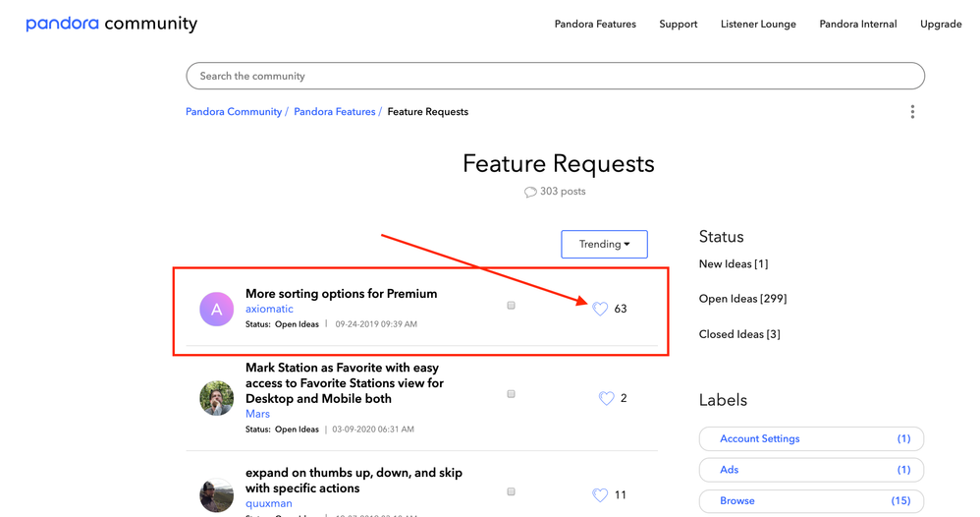Open Pandora Features in top navigation
The width and height of the screenshot is (980, 517).
(595, 24)
